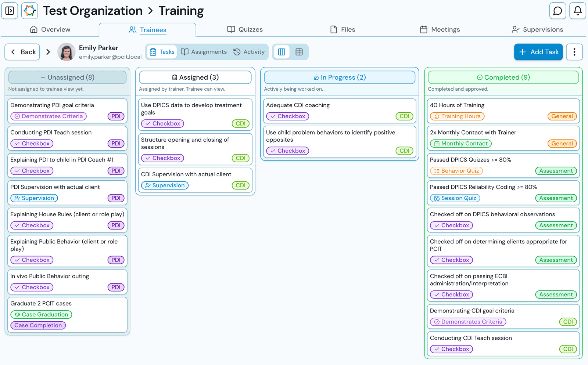The image size is (588, 365).
Task: Open Conducting CDI Teach session card
Action: [503, 344]
